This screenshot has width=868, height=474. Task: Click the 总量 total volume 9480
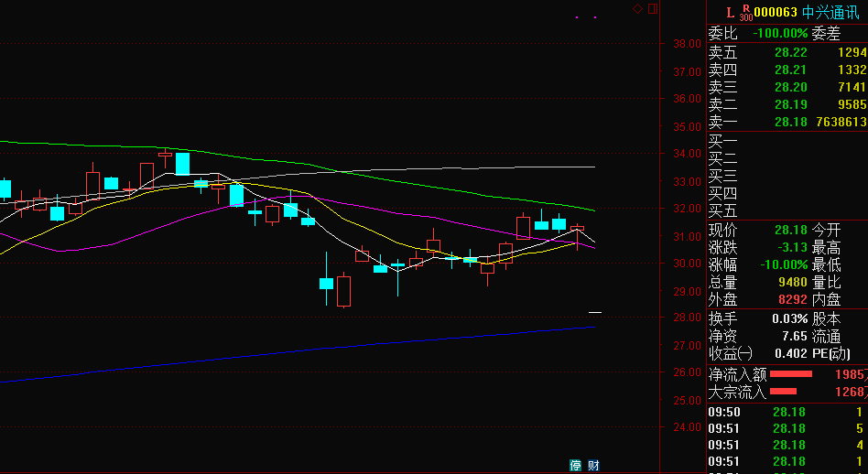(793, 282)
